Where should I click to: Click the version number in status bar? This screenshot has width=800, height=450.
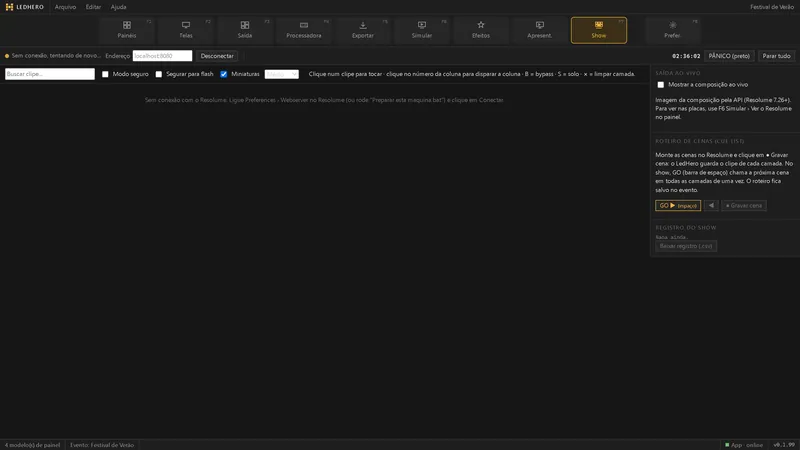tap(784, 445)
